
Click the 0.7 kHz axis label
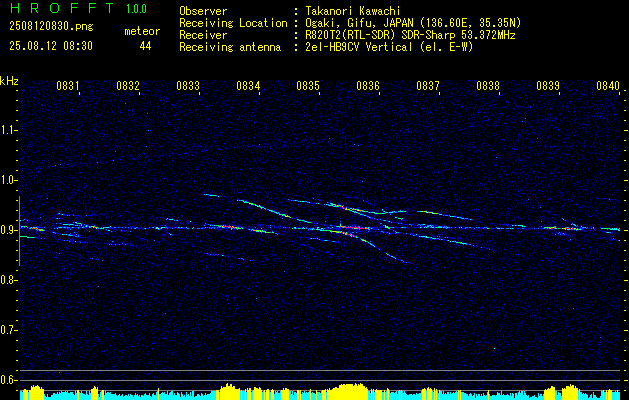click(x=8, y=330)
